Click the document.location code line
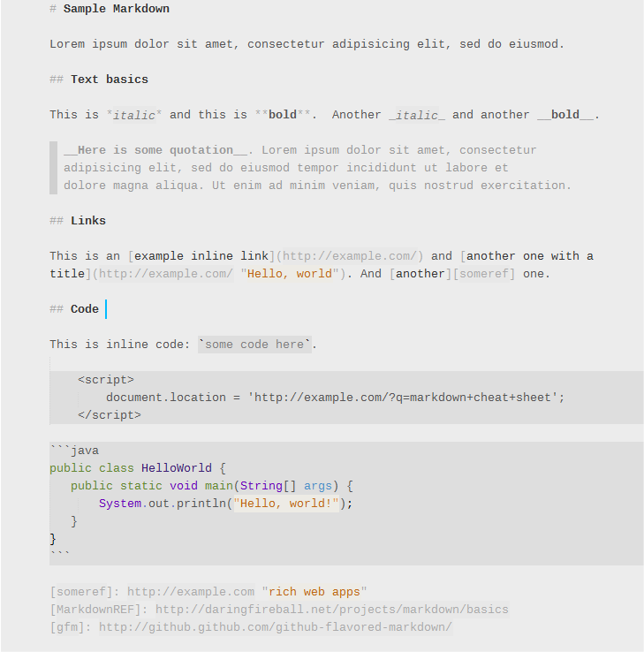 tap(336, 398)
